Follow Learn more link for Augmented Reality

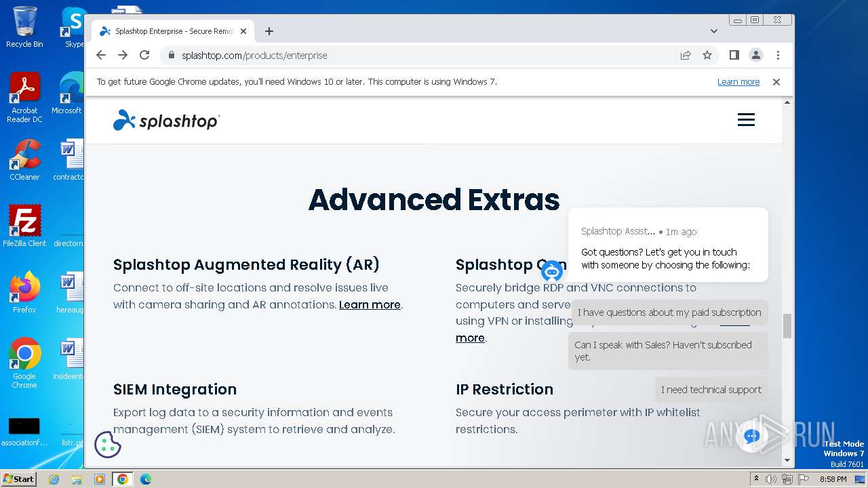pos(370,304)
